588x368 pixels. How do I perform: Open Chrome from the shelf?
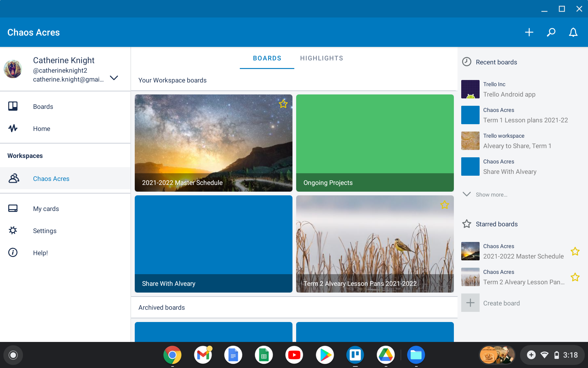click(172, 355)
